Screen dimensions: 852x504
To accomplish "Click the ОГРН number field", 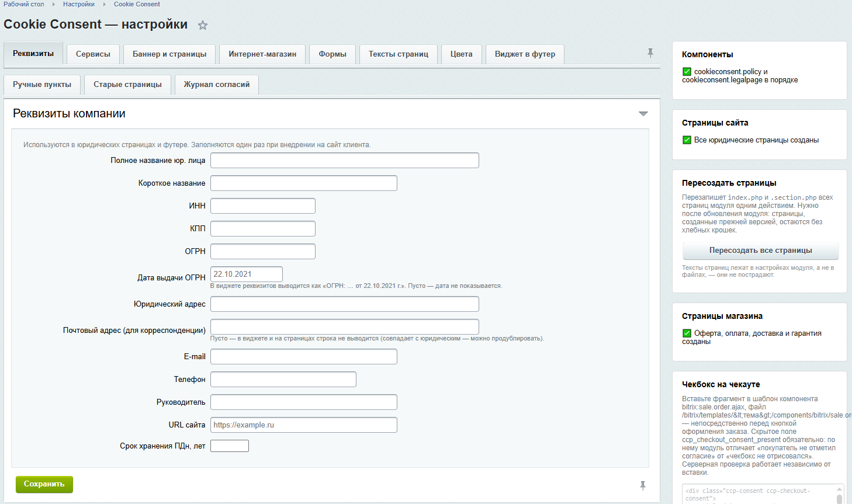I will pyautogui.click(x=263, y=252).
